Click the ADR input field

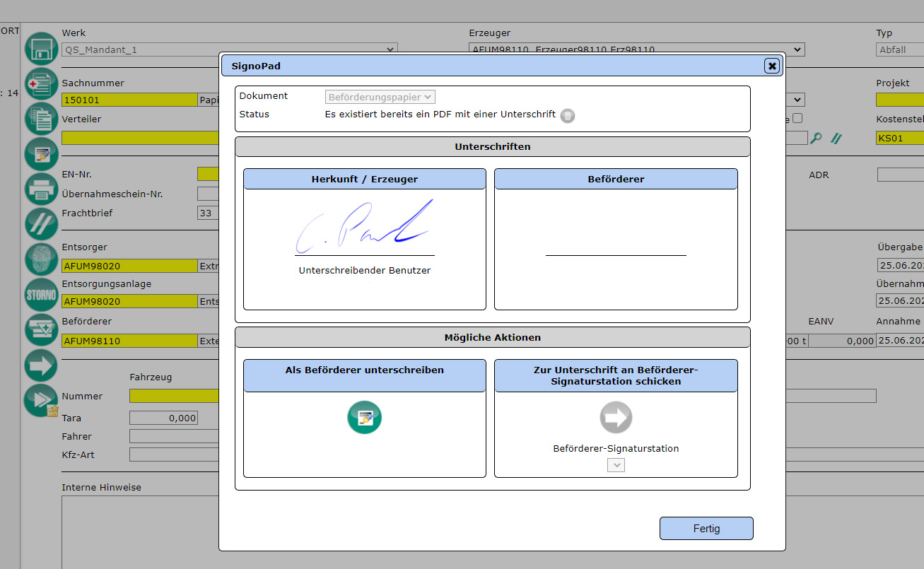coord(901,174)
